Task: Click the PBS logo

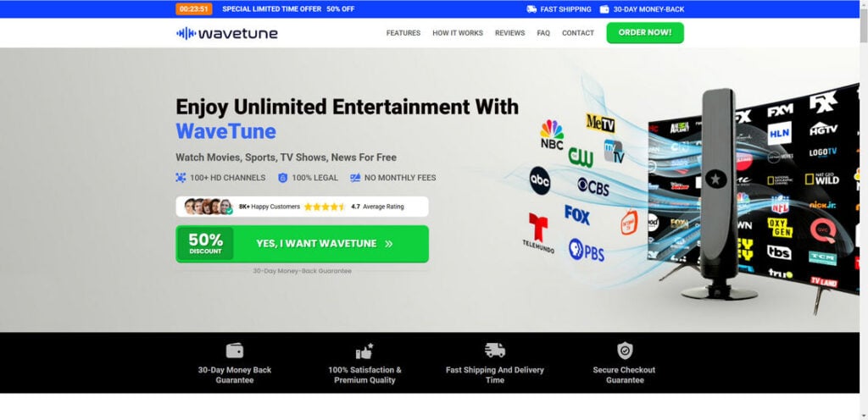Action: [587, 250]
